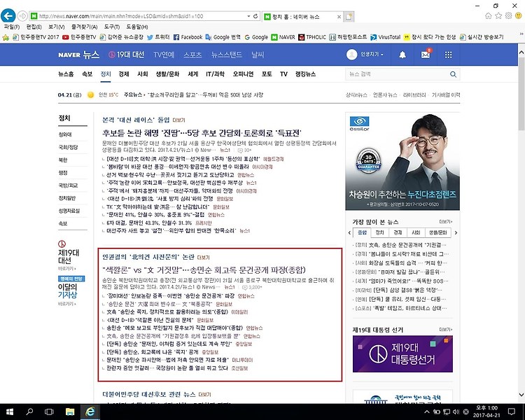Click the 뉴스 검색 input field
Viewport: 525px width, 420px height.
coord(397,74)
